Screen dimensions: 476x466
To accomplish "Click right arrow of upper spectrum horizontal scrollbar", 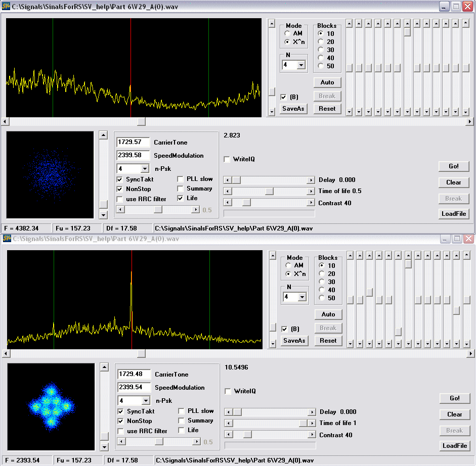I will click(470, 122).
